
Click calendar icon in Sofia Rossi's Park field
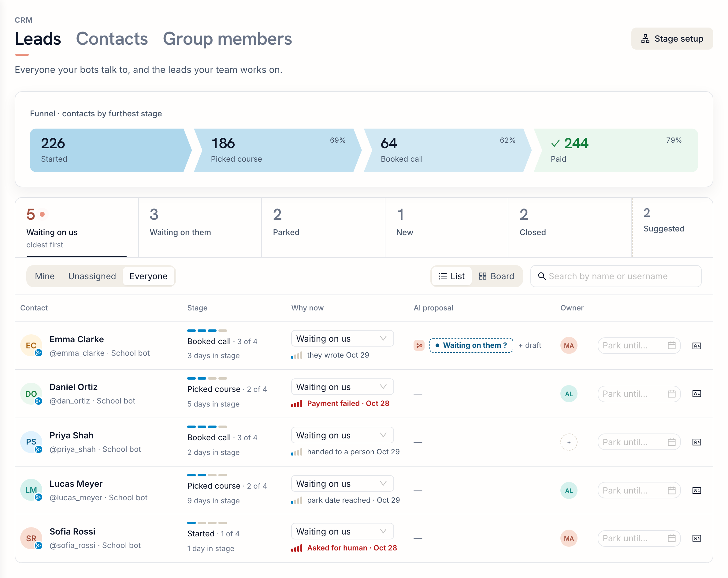672,538
